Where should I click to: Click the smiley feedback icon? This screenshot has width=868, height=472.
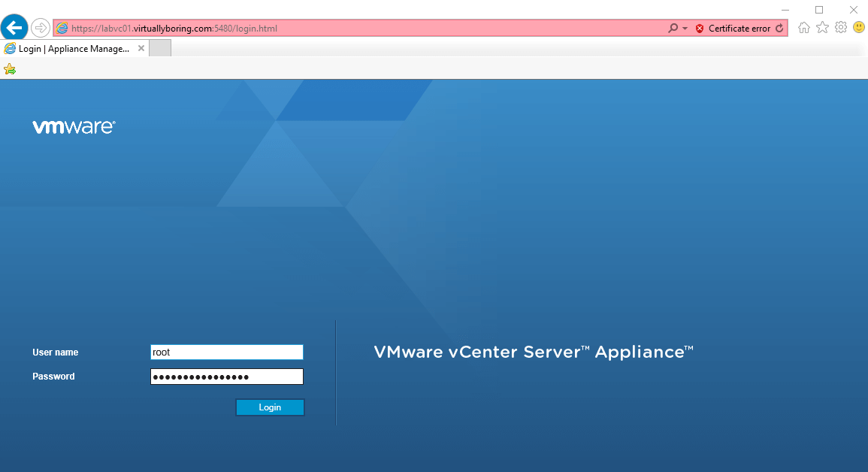858,27
